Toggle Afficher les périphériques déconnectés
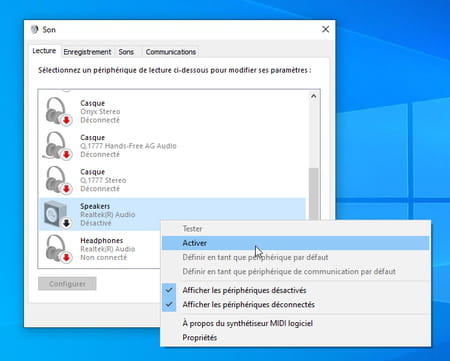 coord(248,305)
